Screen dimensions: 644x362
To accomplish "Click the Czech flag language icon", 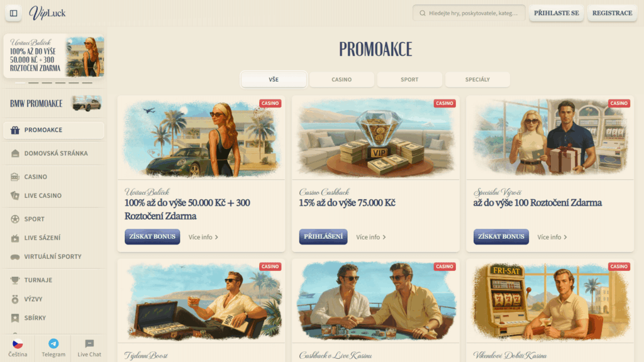I will click(18, 344).
